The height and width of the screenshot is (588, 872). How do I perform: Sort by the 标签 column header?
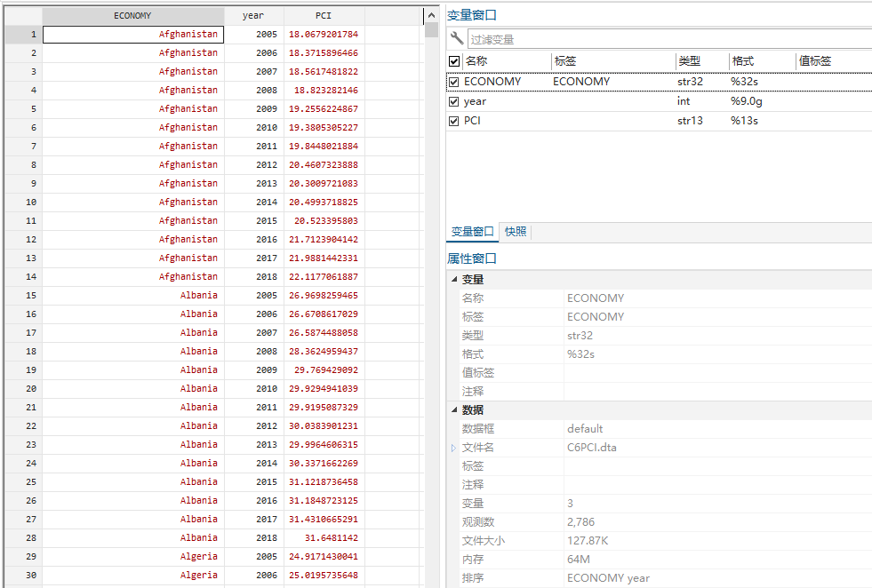[565, 61]
